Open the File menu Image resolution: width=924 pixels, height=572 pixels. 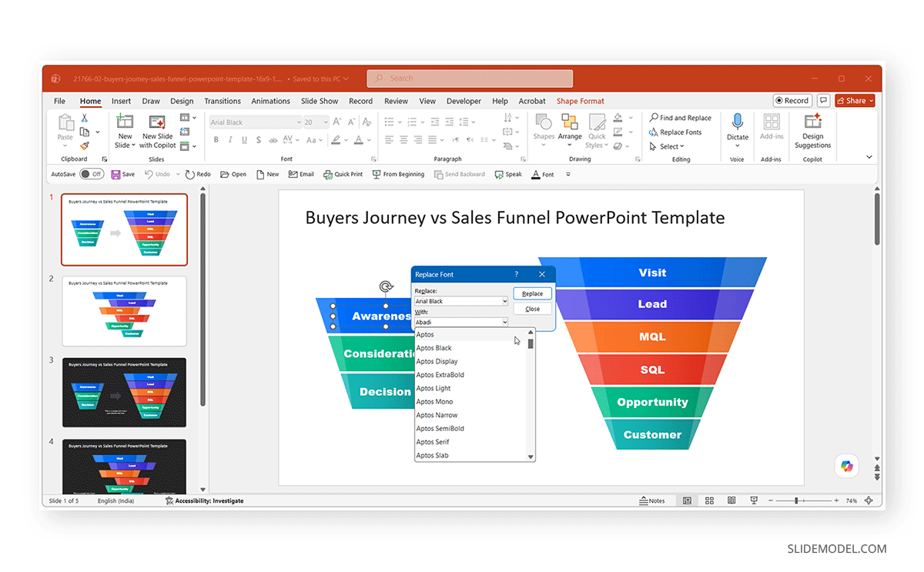(x=59, y=101)
